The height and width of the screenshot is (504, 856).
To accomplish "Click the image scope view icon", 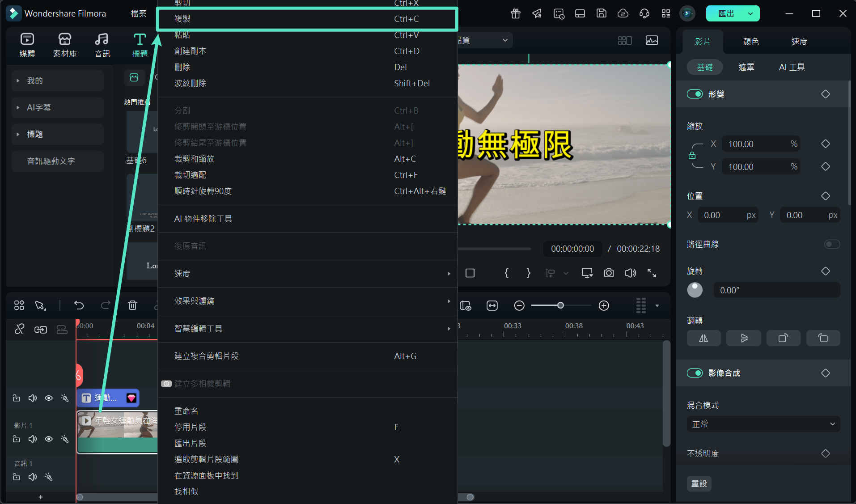I will [x=652, y=41].
